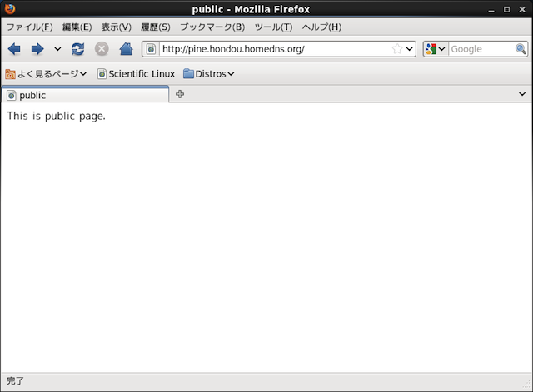Open the ファイル menu
533x392 pixels.
click(29, 27)
